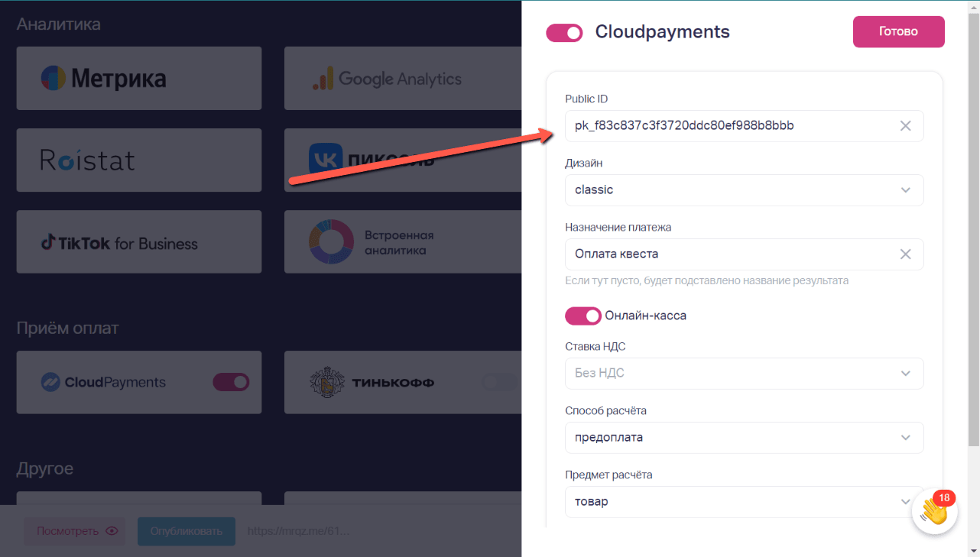
Task: Open the waving hand chat widget
Action: (x=935, y=511)
